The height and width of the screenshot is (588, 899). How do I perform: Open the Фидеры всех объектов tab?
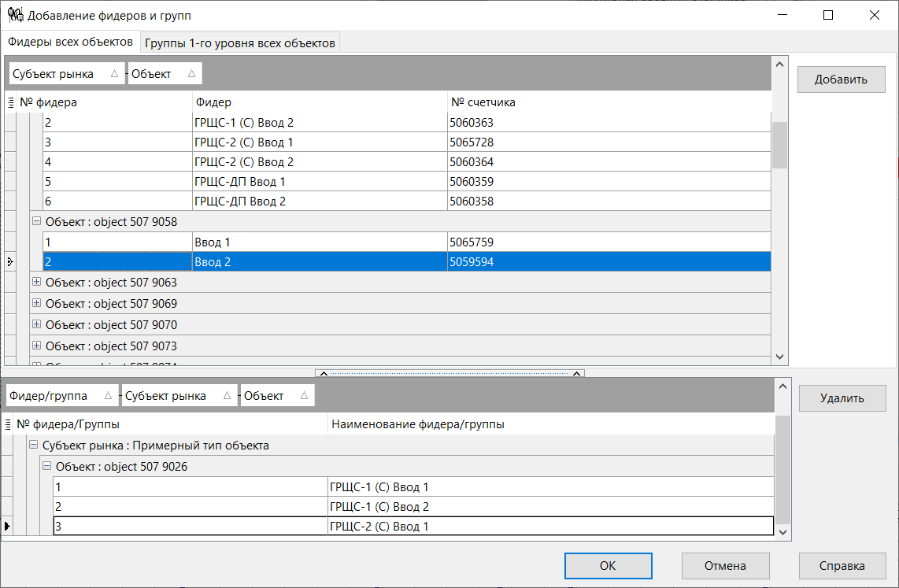click(x=71, y=41)
